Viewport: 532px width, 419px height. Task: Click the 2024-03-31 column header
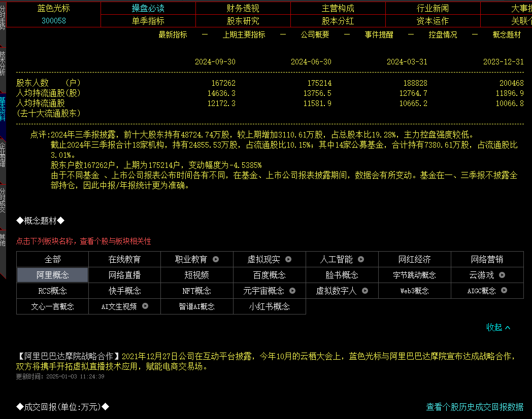pos(407,62)
